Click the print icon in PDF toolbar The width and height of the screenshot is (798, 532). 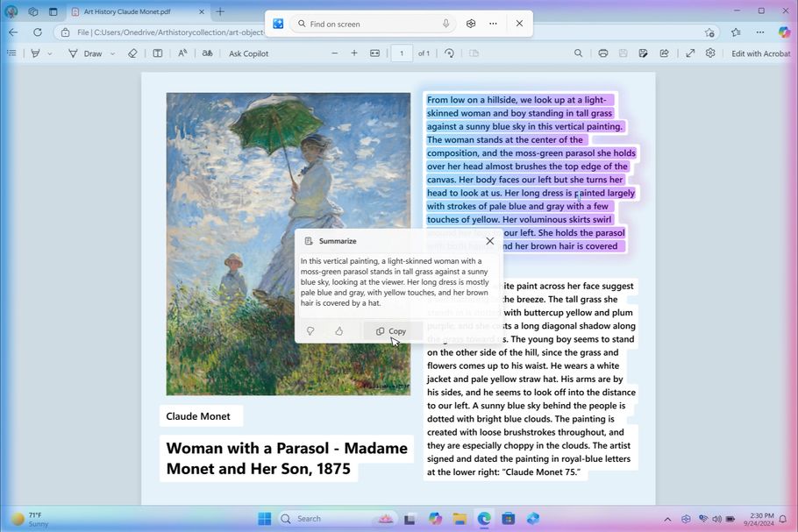pyautogui.click(x=603, y=53)
